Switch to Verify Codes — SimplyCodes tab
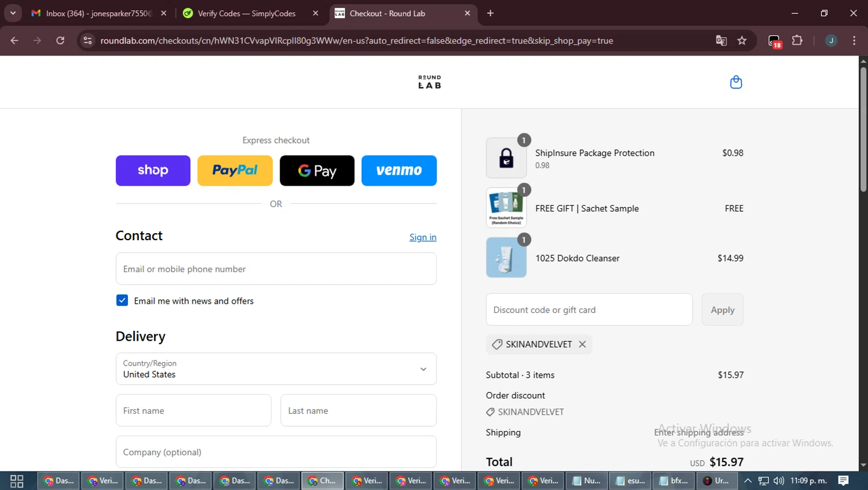Image resolution: width=868 pixels, height=490 pixels. click(x=246, y=13)
